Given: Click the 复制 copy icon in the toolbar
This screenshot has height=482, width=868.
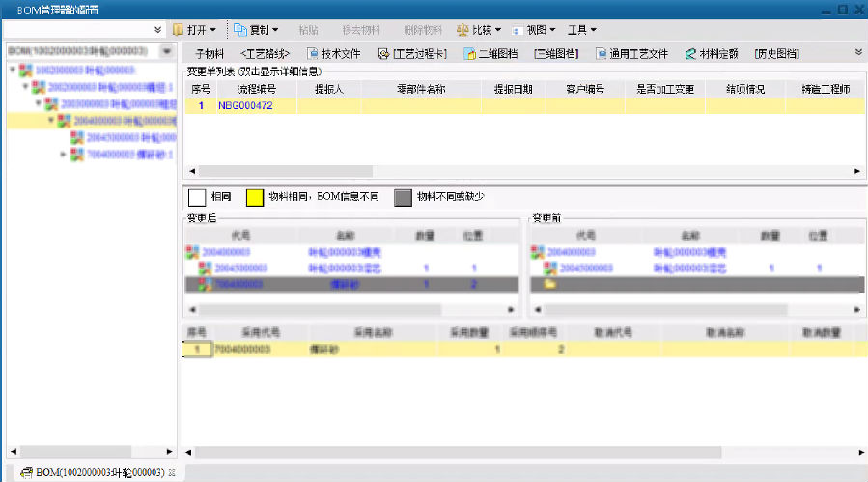Looking at the screenshot, I should click(x=240, y=30).
